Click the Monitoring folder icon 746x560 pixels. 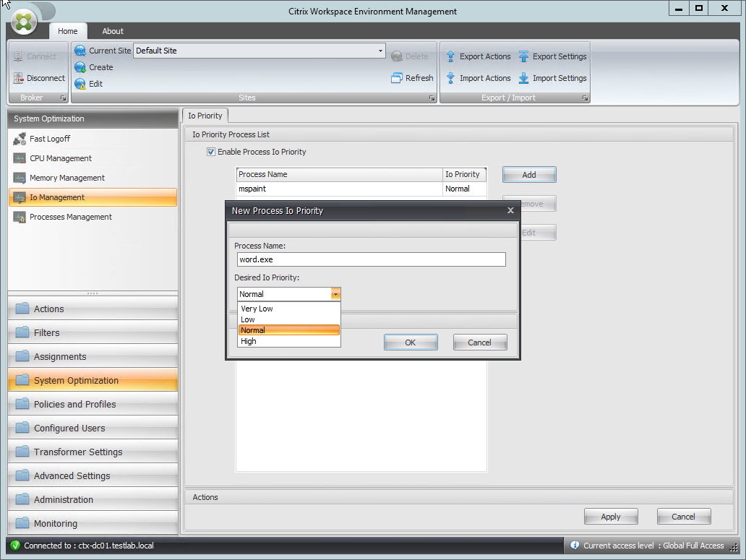(x=22, y=523)
